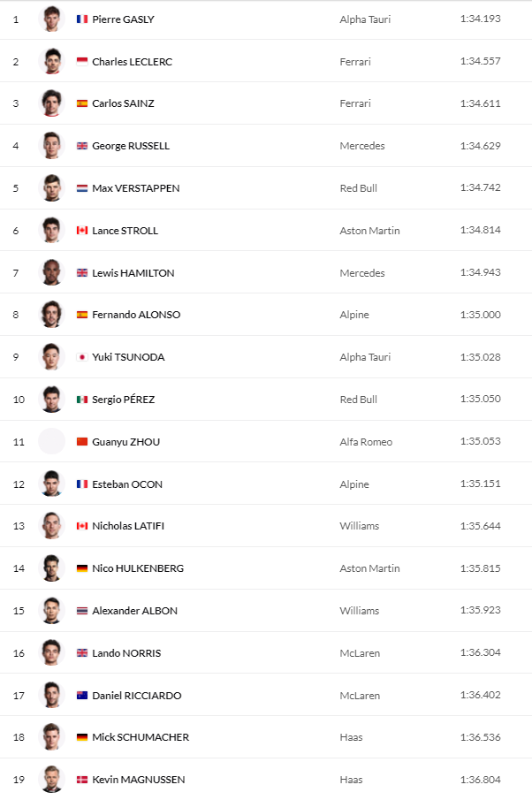Select Fernando Alonso's portrait thumbnail
The width and height of the screenshot is (532, 800).
(x=52, y=314)
